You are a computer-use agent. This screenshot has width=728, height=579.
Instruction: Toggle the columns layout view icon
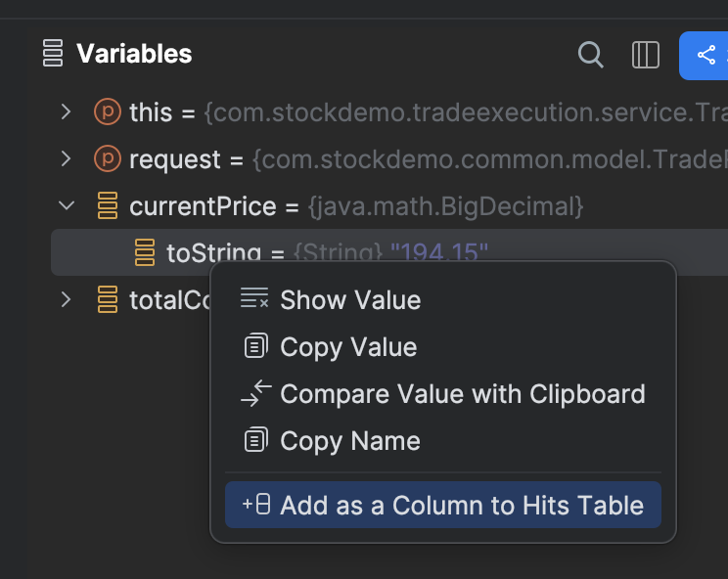(646, 55)
